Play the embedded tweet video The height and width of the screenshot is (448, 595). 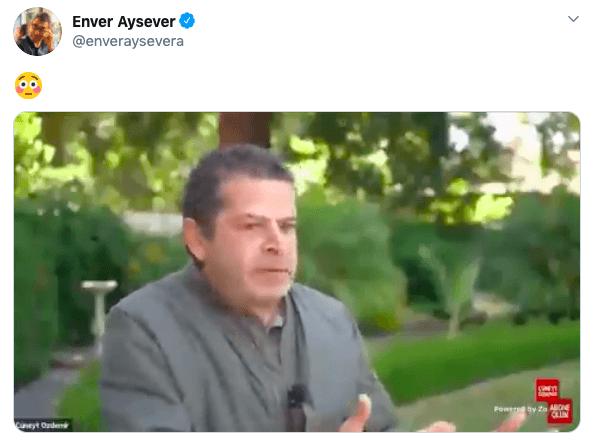click(297, 272)
